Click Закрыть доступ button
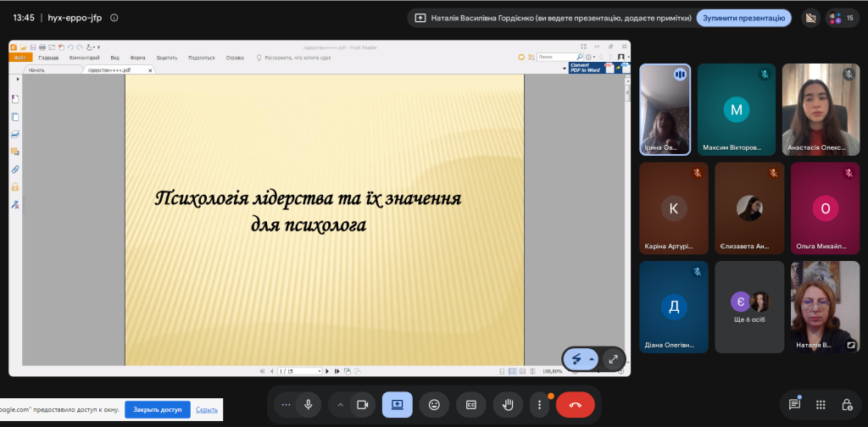868x427 pixels. coord(157,410)
